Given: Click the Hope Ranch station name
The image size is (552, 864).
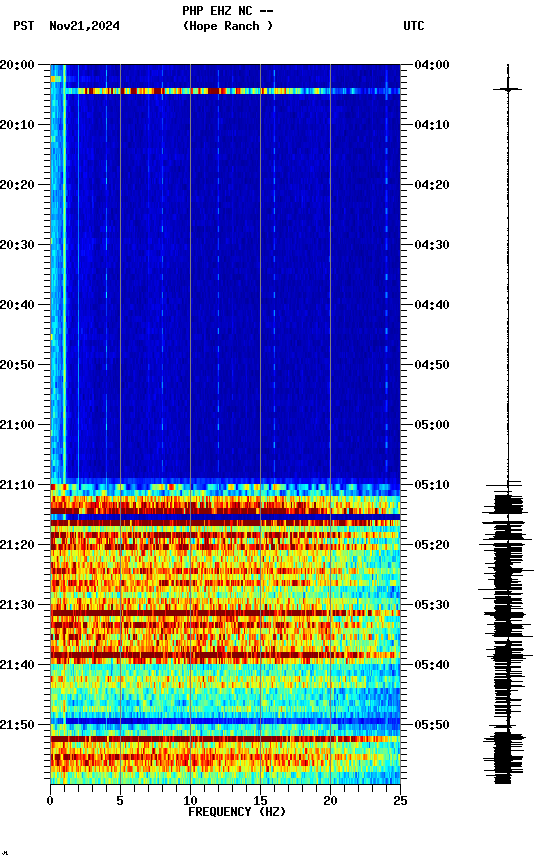Looking at the screenshot, I should [x=228, y=26].
